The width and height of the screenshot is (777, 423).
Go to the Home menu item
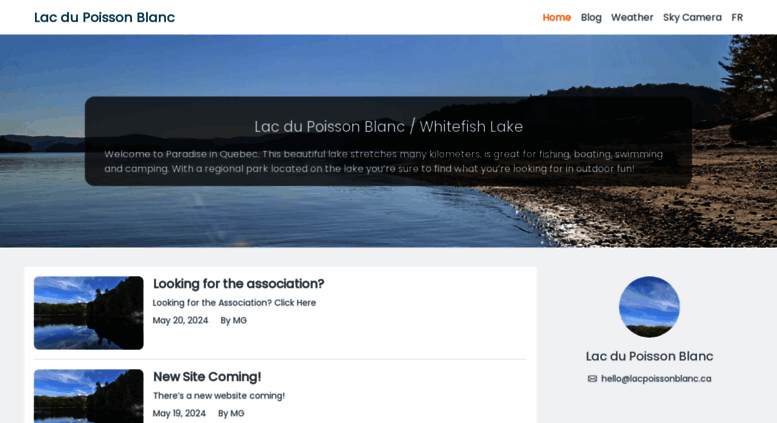tap(556, 17)
